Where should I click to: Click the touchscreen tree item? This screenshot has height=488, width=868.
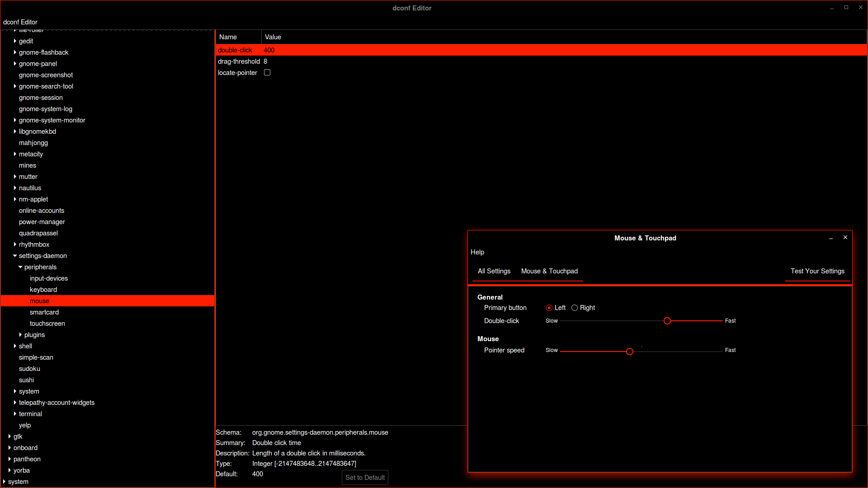click(47, 323)
